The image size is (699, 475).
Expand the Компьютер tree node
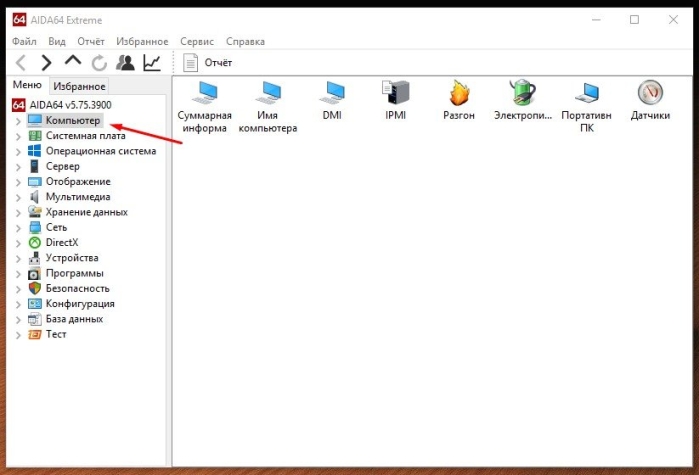pyautogui.click(x=18, y=121)
